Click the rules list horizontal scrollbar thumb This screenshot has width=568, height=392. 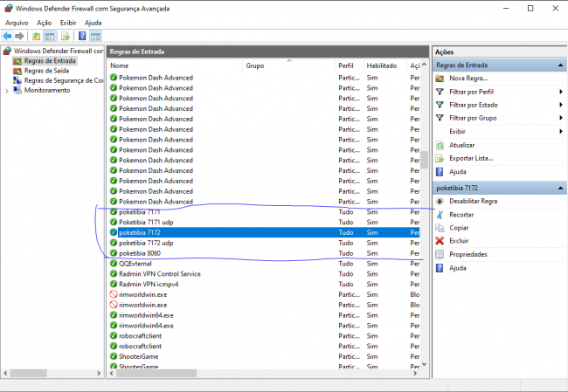[156, 373]
